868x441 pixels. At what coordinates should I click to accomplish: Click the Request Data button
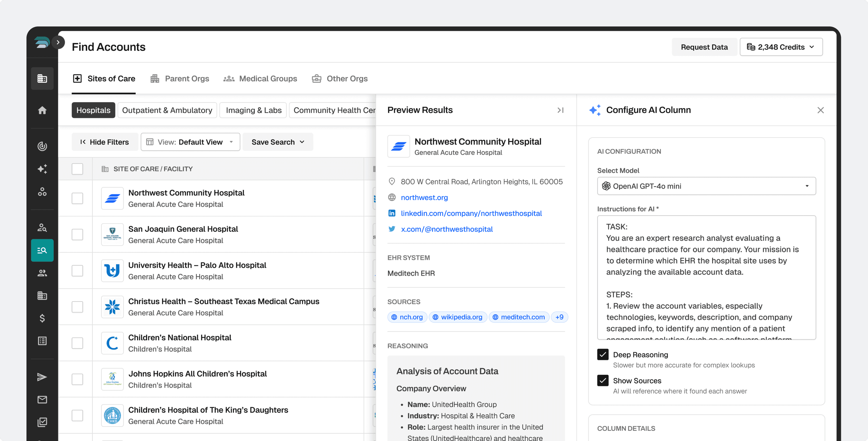(x=704, y=47)
